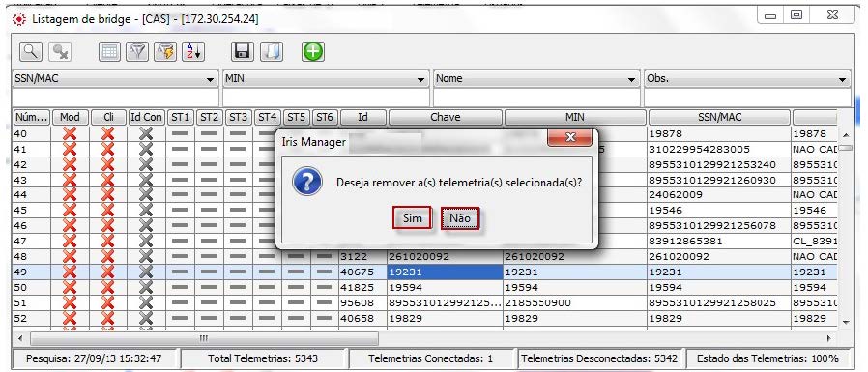
Task: Click the input field under Nome
Action: click(x=536, y=97)
